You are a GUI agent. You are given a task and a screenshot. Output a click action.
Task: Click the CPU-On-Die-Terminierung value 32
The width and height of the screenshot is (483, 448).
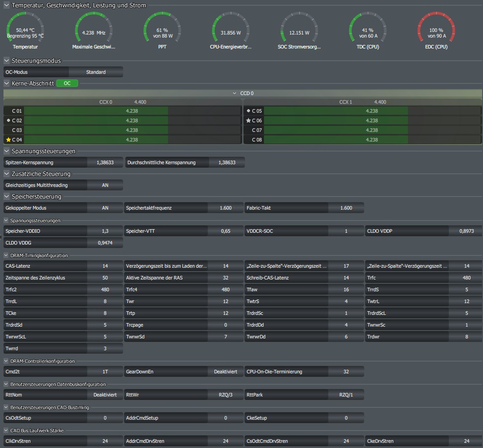coord(346,372)
